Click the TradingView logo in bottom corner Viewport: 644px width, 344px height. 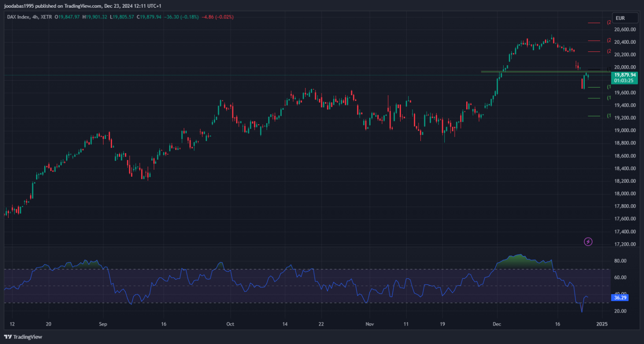[23, 337]
